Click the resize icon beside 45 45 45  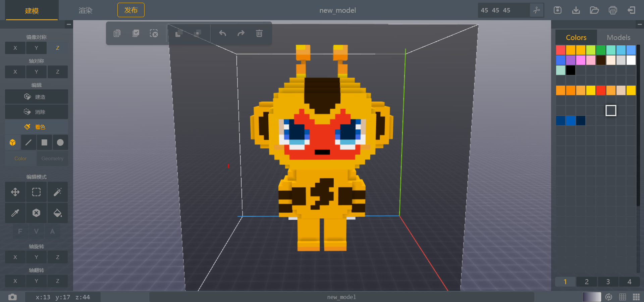537,10
